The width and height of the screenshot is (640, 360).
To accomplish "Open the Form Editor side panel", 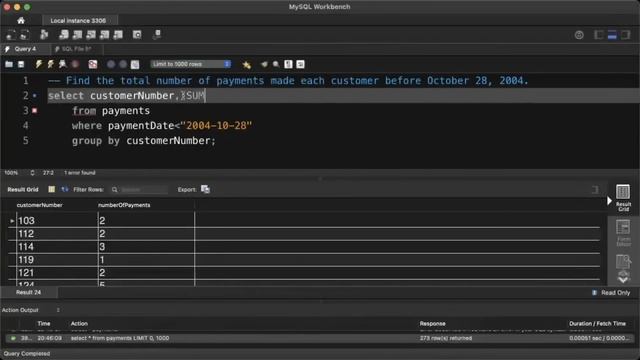I will (x=623, y=233).
